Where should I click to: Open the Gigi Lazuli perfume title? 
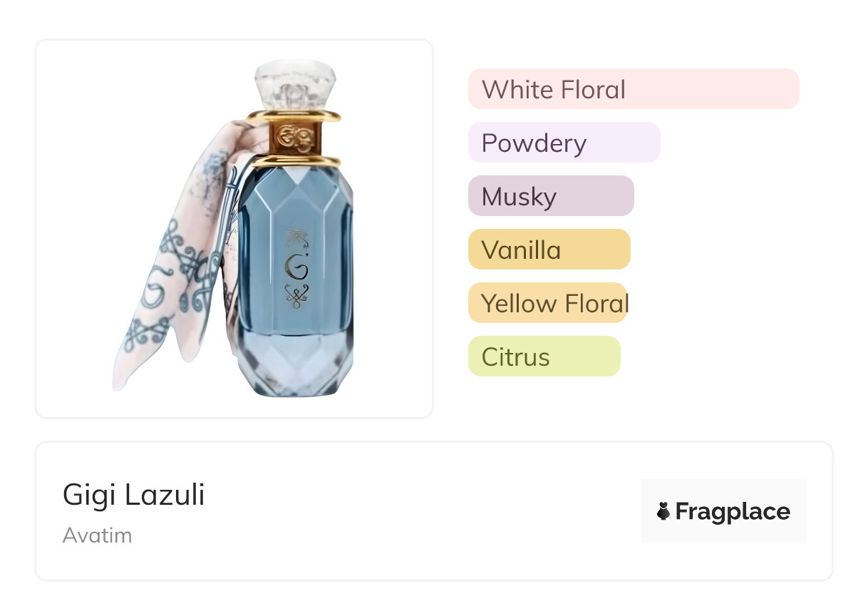click(x=134, y=495)
